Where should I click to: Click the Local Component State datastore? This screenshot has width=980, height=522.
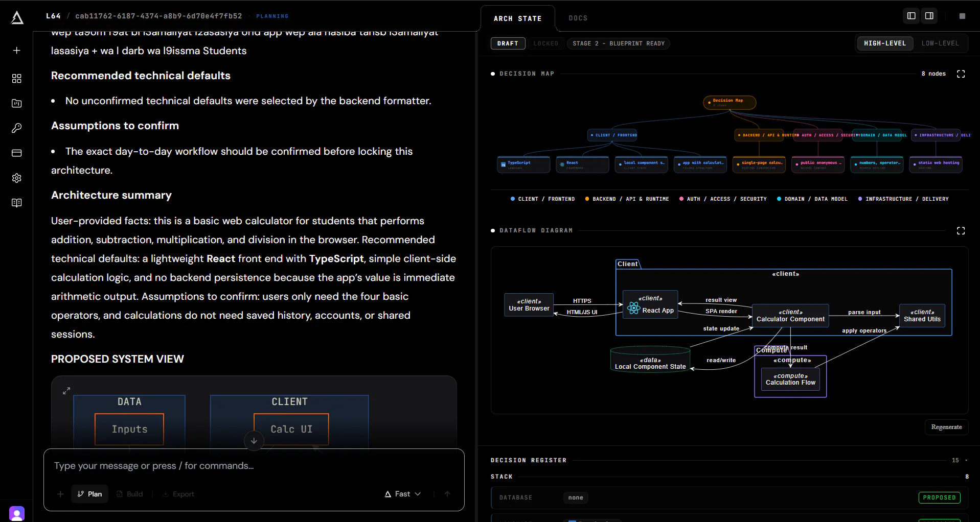coord(650,360)
